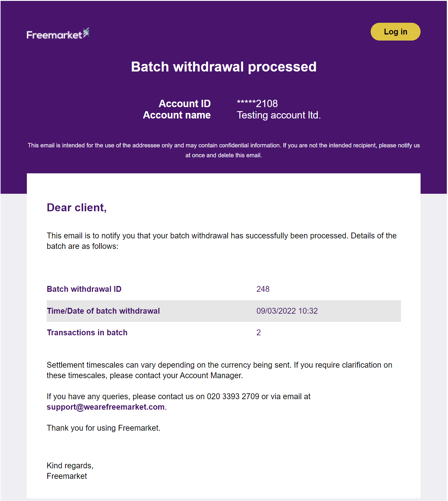Click the Transactions in batch label
Screen dimensions: 448x501
click(87, 333)
